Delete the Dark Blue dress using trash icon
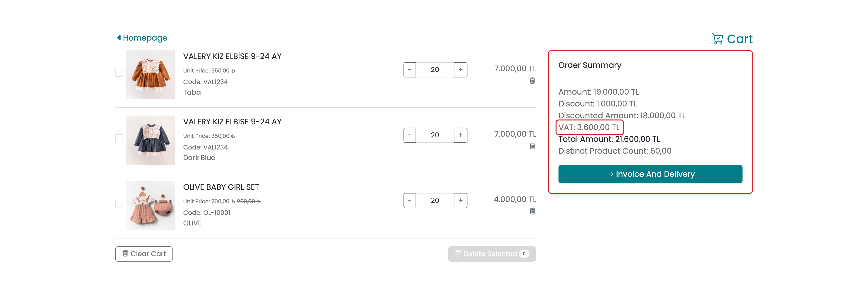The image size is (868, 297). 532,146
